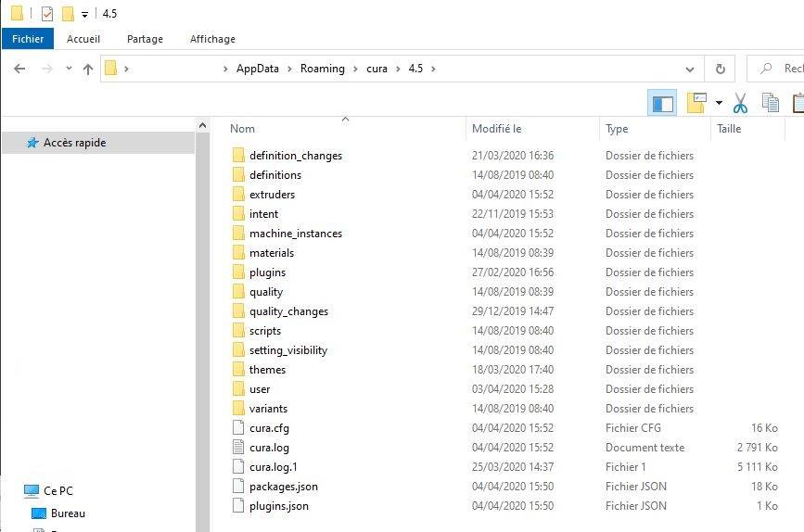The image size is (804, 532).
Task: Open the Fichier menu
Action: [28, 39]
